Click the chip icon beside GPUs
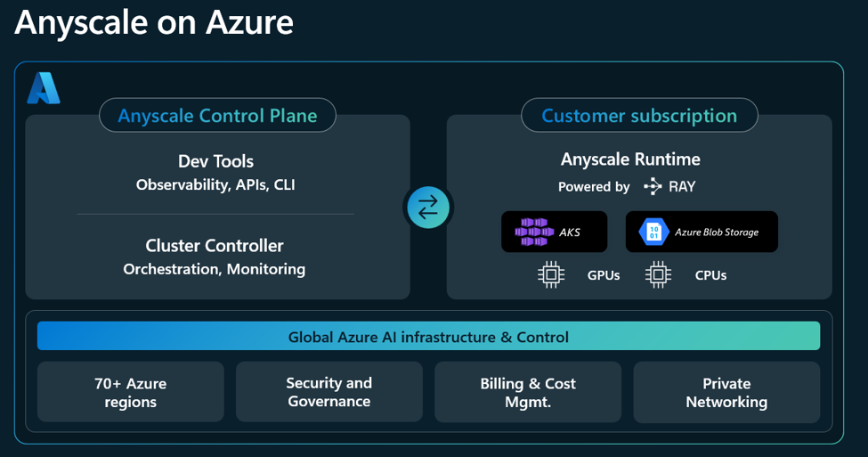The image size is (868, 457). coord(551,274)
